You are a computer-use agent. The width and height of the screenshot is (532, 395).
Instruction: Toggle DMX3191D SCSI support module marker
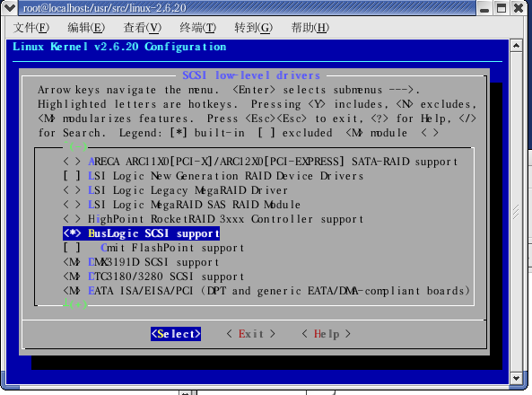tap(72, 262)
